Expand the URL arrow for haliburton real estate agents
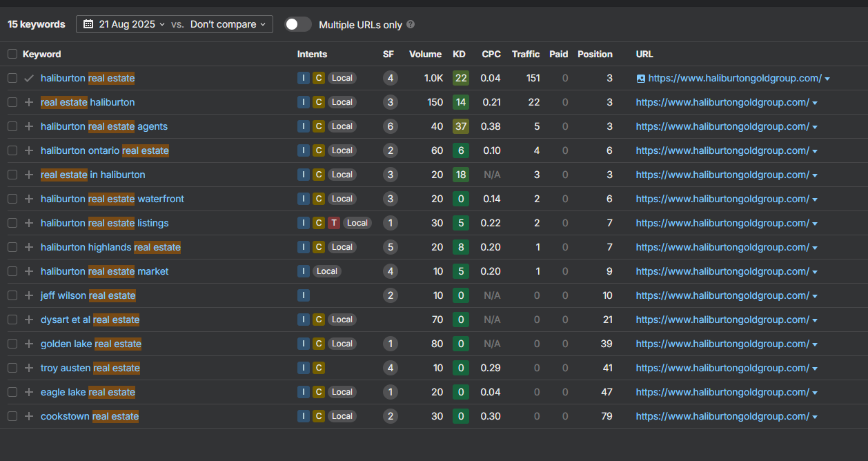Viewport: 868px width, 461px height. (x=815, y=127)
